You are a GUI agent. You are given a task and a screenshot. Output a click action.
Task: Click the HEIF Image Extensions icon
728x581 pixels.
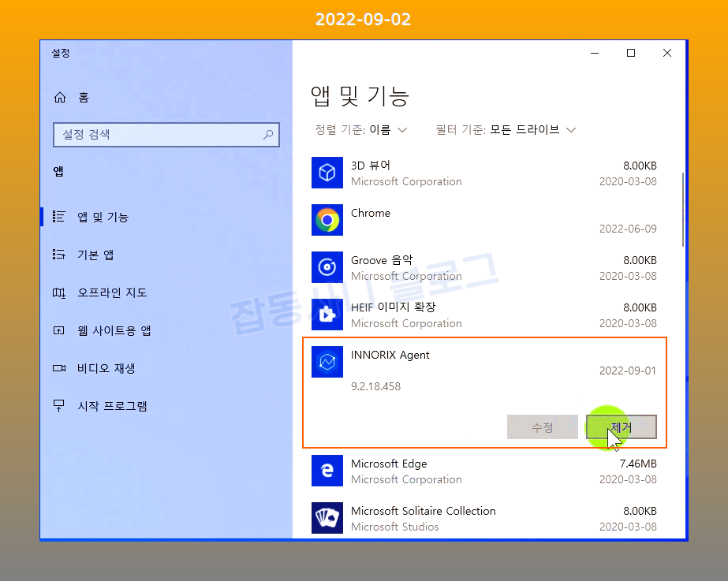pyautogui.click(x=327, y=315)
